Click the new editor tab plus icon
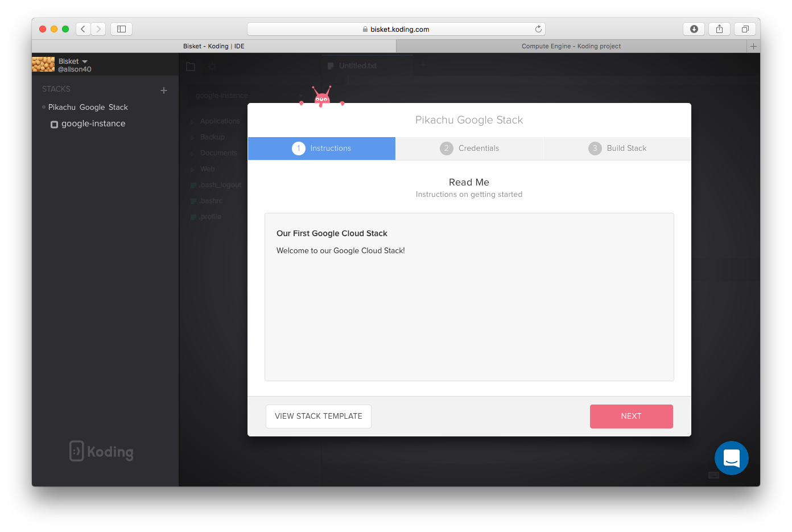The height and width of the screenshot is (532, 792). [423, 65]
